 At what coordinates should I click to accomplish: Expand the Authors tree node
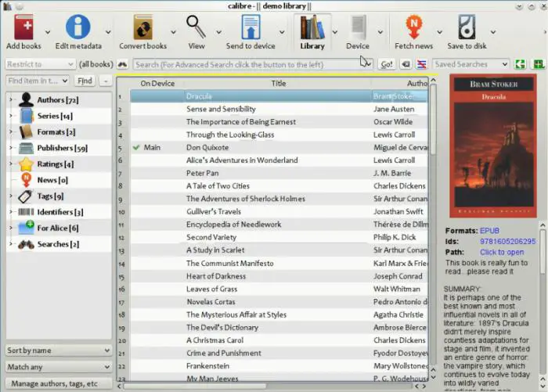11,100
